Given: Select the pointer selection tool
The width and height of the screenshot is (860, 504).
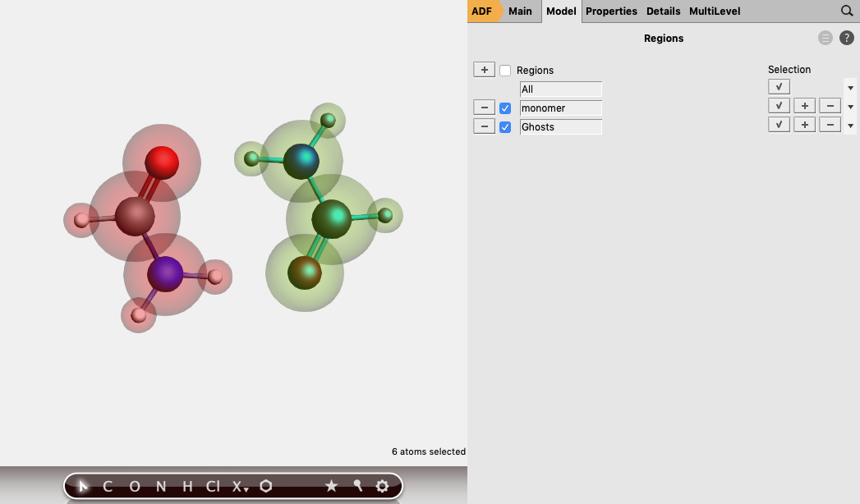Looking at the screenshot, I should [x=82, y=486].
